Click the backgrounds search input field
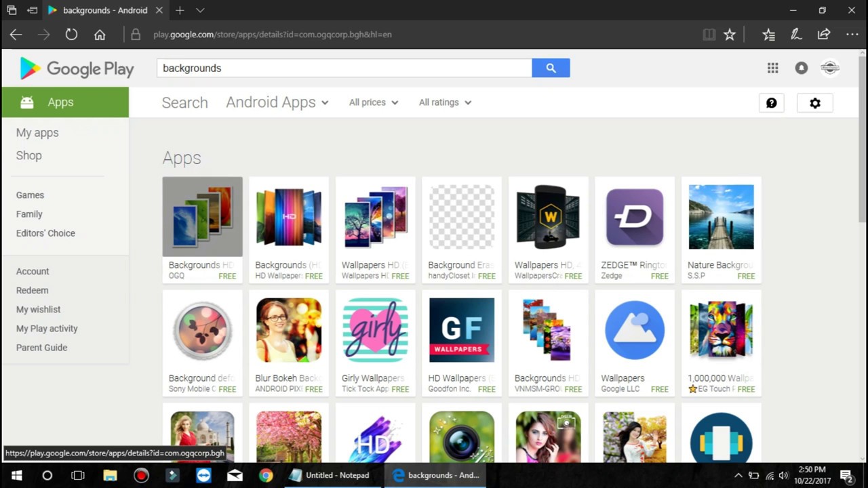Viewport: 868px width, 488px height. [344, 68]
